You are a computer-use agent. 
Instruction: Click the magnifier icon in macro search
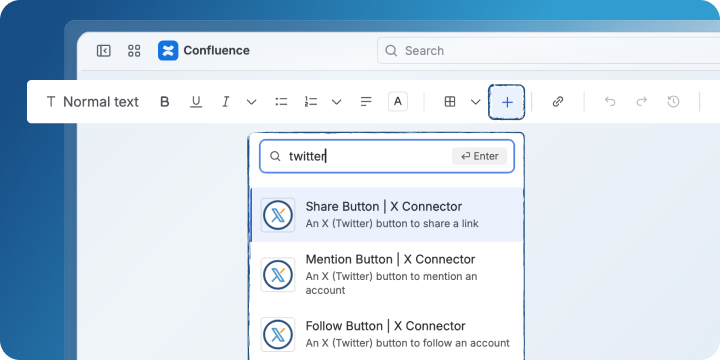pyautogui.click(x=275, y=157)
